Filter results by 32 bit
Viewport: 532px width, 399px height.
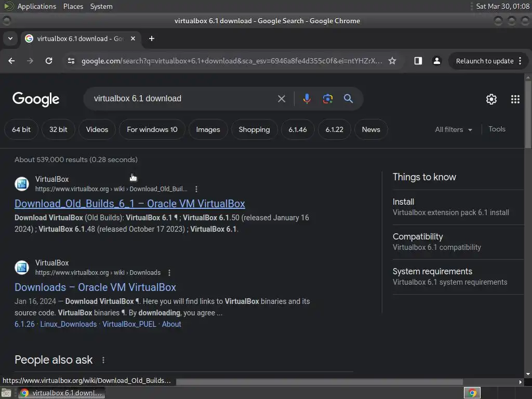pos(58,129)
